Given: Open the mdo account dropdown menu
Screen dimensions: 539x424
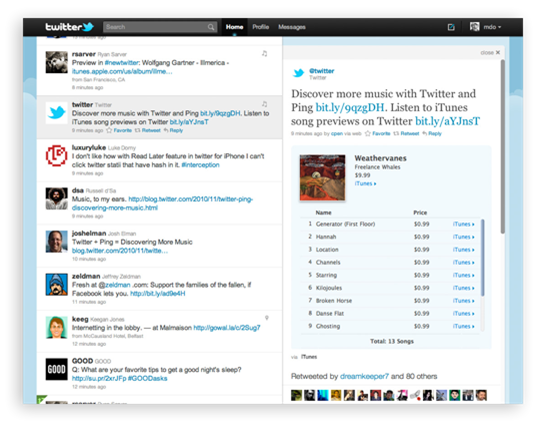Looking at the screenshot, I should (493, 27).
